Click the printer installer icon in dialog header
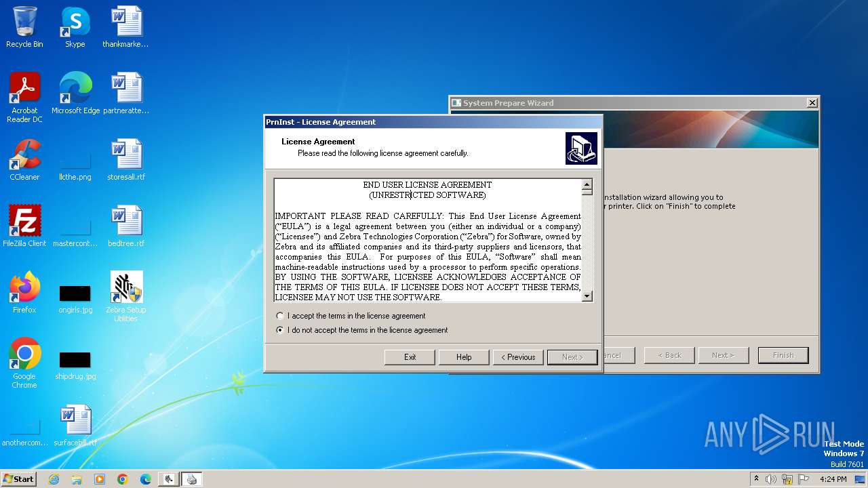 click(x=581, y=148)
